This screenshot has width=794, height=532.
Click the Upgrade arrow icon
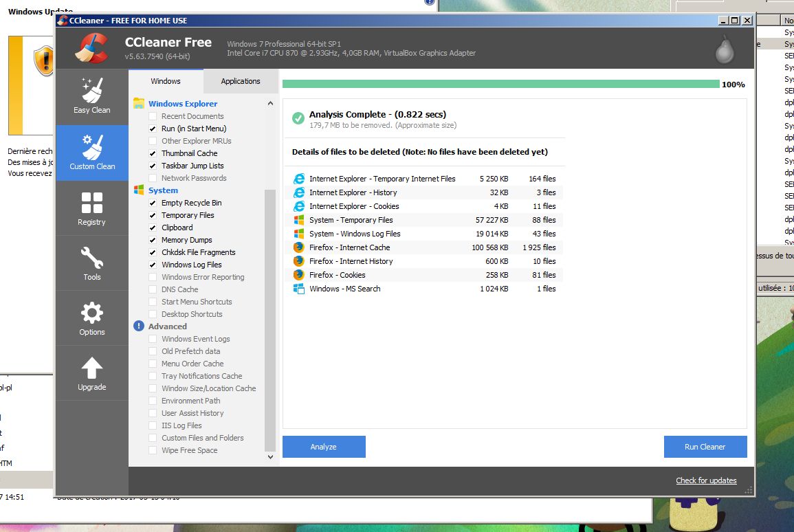click(91, 372)
